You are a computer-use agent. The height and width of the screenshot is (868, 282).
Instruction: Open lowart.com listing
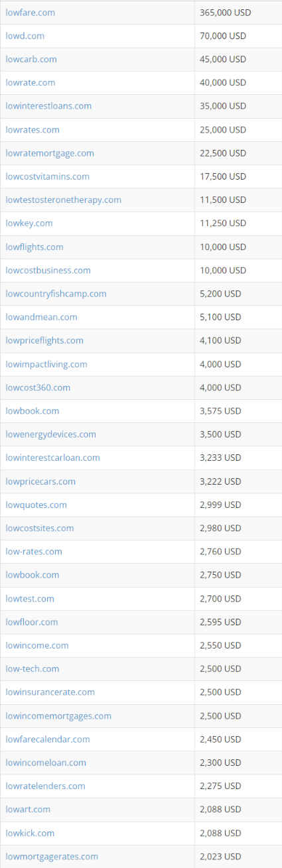point(28,809)
